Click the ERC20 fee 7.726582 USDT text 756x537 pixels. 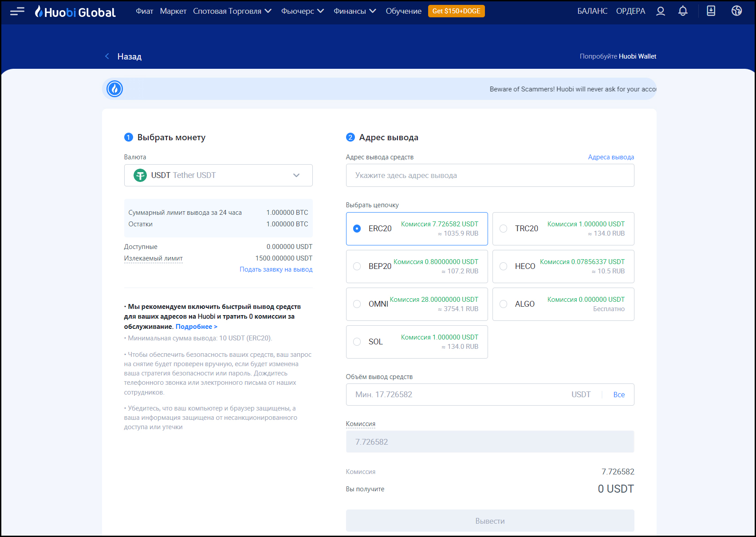coord(440,224)
